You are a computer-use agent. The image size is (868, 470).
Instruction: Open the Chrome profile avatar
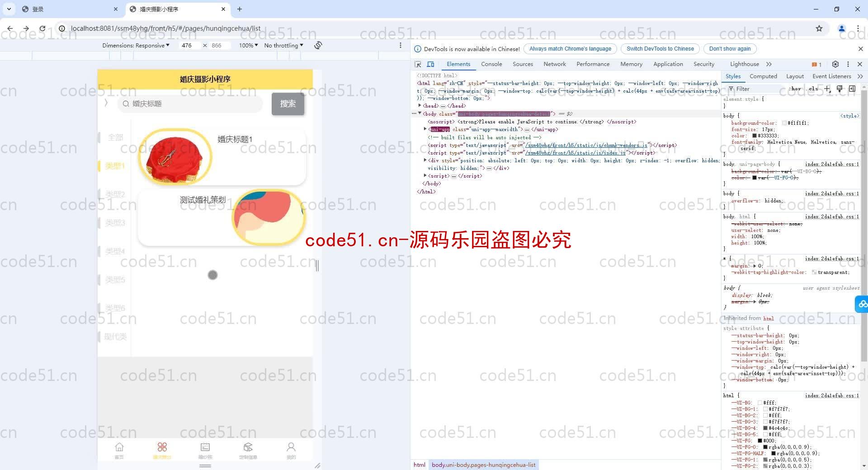(x=842, y=28)
